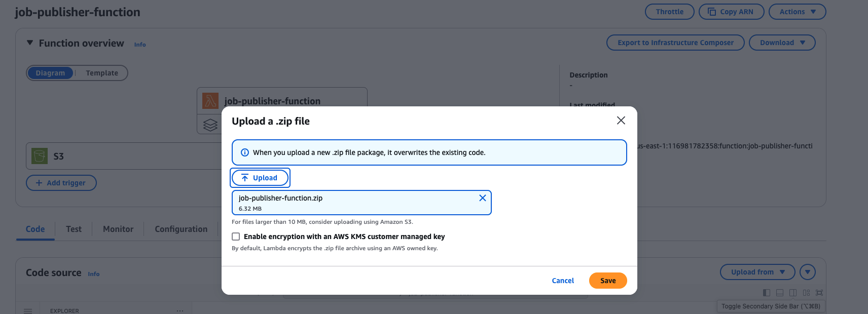Open the Function overview Info link
The height and width of the screenshot is (314, 868).
pos(140,45)
